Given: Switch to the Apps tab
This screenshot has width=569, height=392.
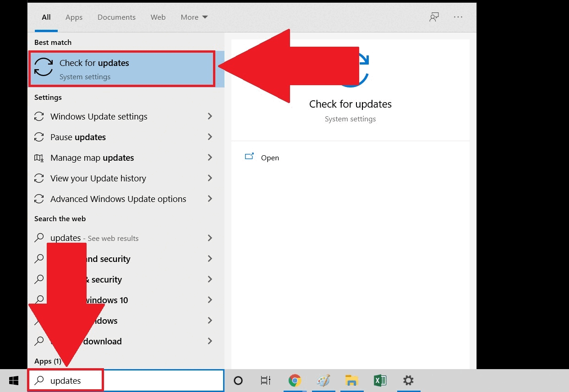Looking at the screenshot, I should (x=74, y=17).
